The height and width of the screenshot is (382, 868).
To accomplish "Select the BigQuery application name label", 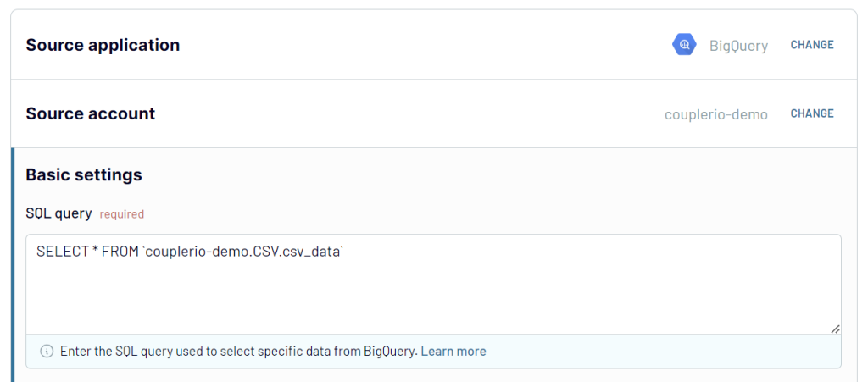I will (x=738, y=46).
